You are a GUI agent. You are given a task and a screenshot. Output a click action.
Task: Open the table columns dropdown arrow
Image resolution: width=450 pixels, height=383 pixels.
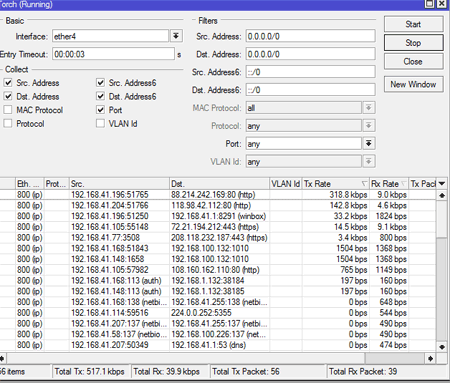coord(442,184)
